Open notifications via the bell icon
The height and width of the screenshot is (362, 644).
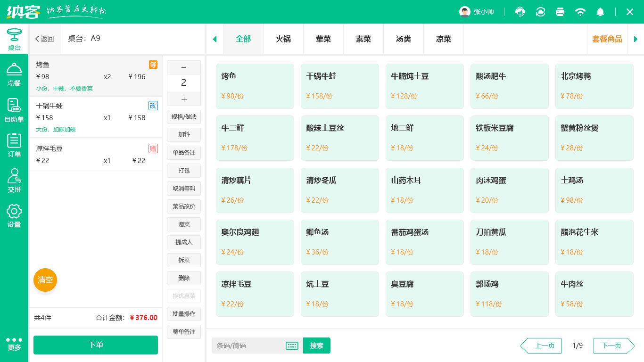(600, 12)
